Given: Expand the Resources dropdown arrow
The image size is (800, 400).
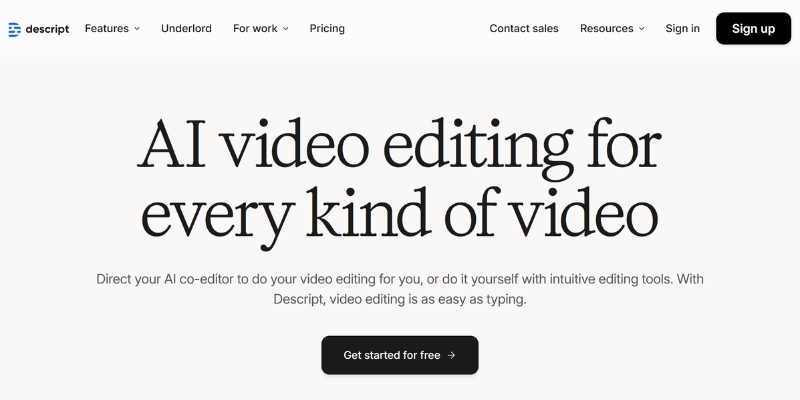Looking at the screenshot, I should 641,29.
